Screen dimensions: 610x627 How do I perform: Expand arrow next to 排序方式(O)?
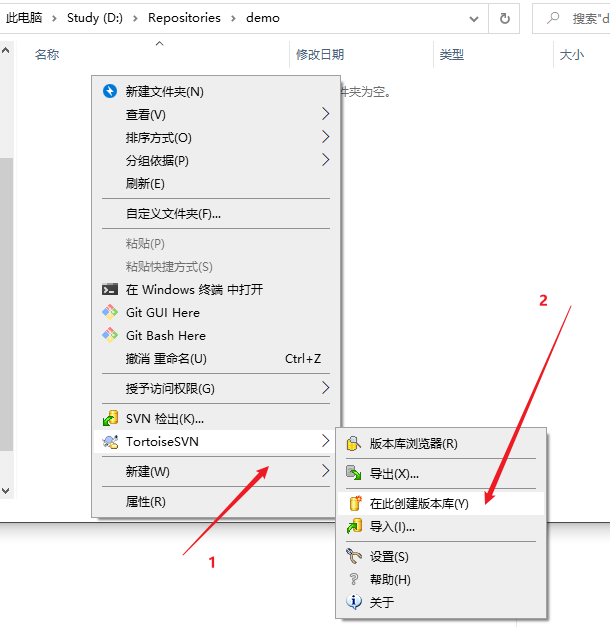(326, 137)
